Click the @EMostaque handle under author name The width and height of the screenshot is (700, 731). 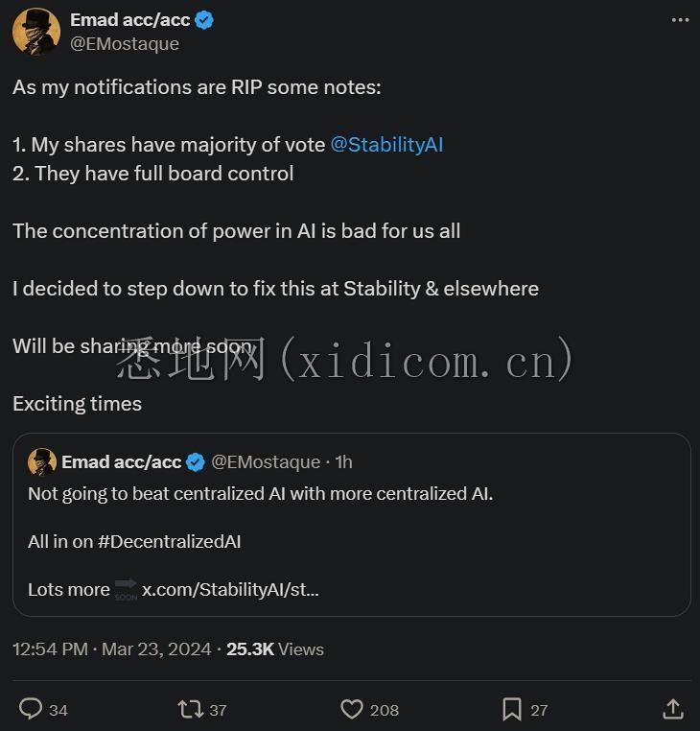point(125,44)
